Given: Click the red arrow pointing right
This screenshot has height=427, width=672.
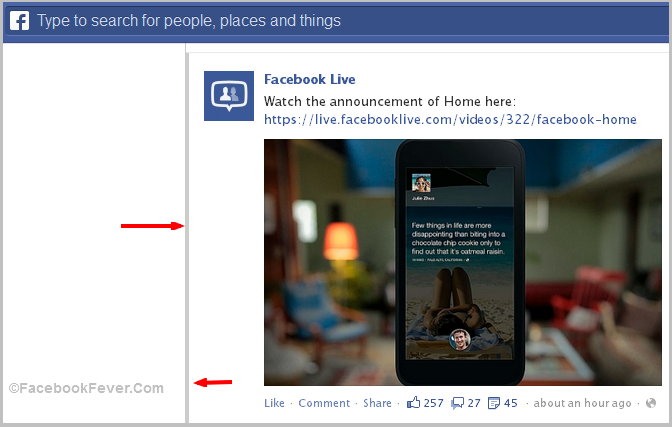Looking at the screenshot, I should pos(153,226).
